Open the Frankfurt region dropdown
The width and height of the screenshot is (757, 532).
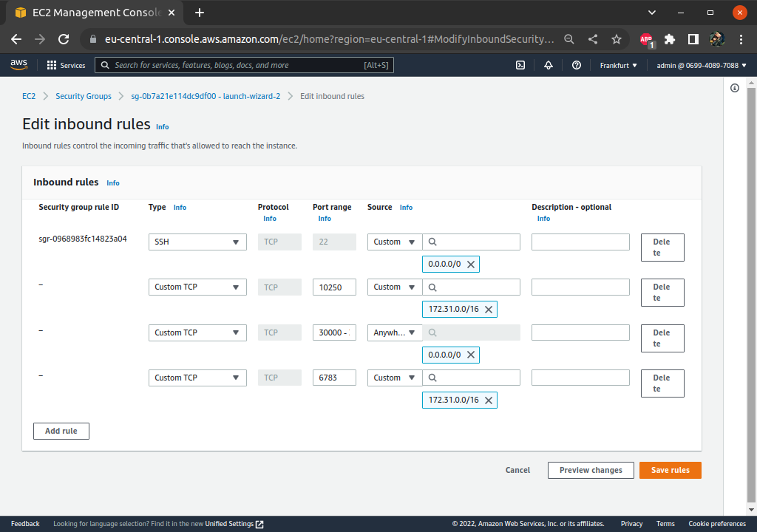pos(619,65)
